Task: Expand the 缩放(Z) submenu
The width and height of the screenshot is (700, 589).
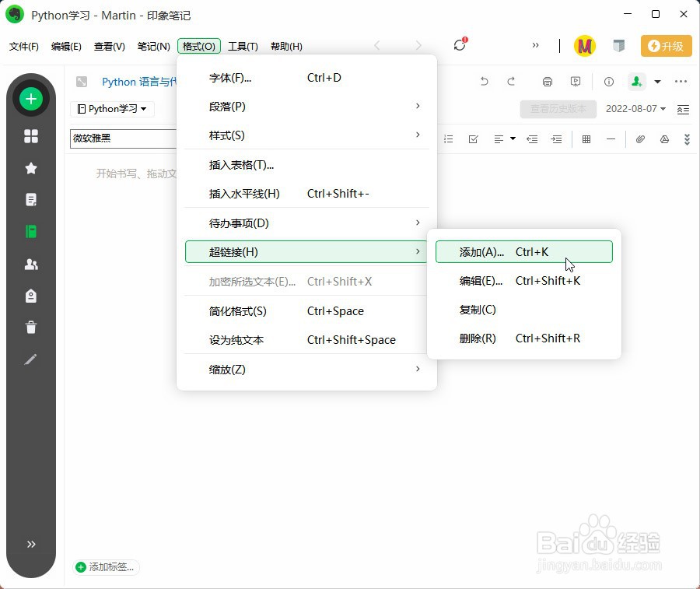Action: [306, 370]
